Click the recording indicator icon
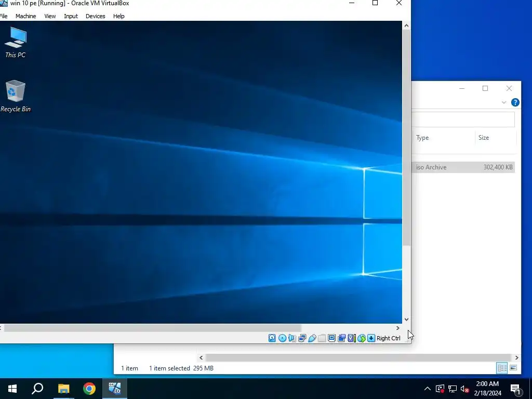This screenshot has width=532, height=399. pyautogui.click(x=342, y=338)
